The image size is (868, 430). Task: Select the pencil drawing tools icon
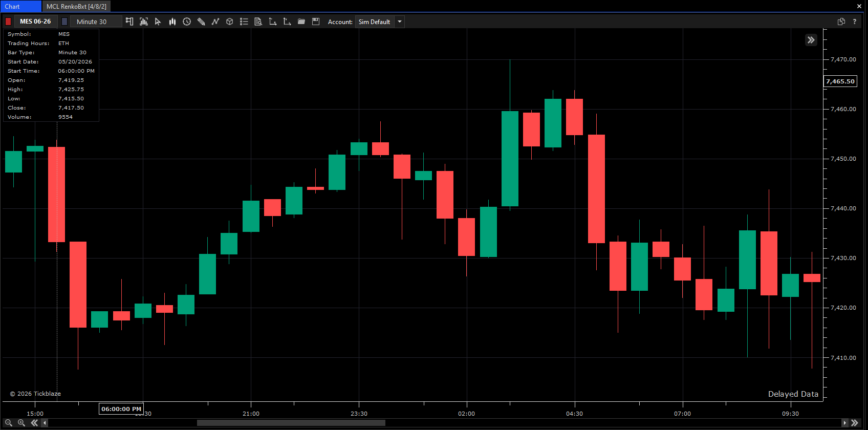[201, 21]
